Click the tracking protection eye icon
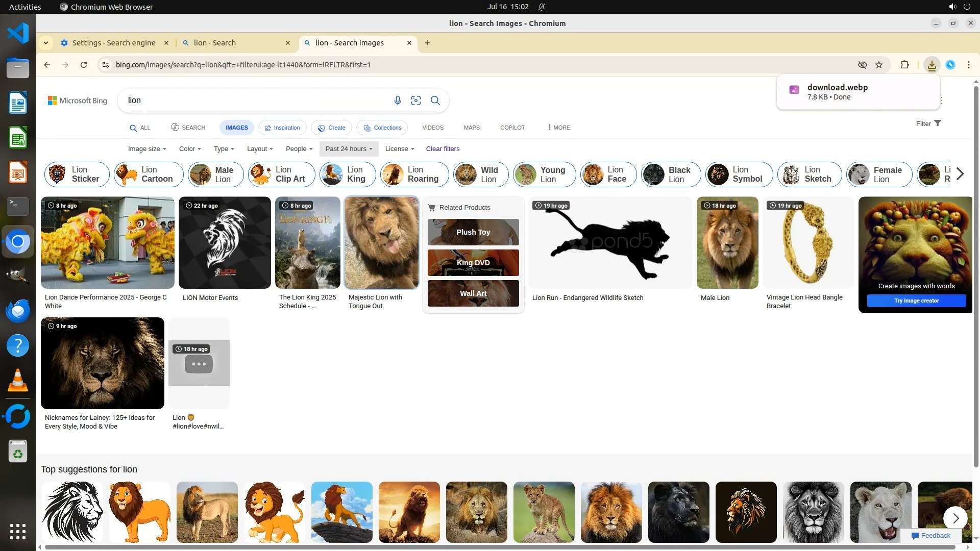Screen dimensions: 980x551 pos(862,65)
